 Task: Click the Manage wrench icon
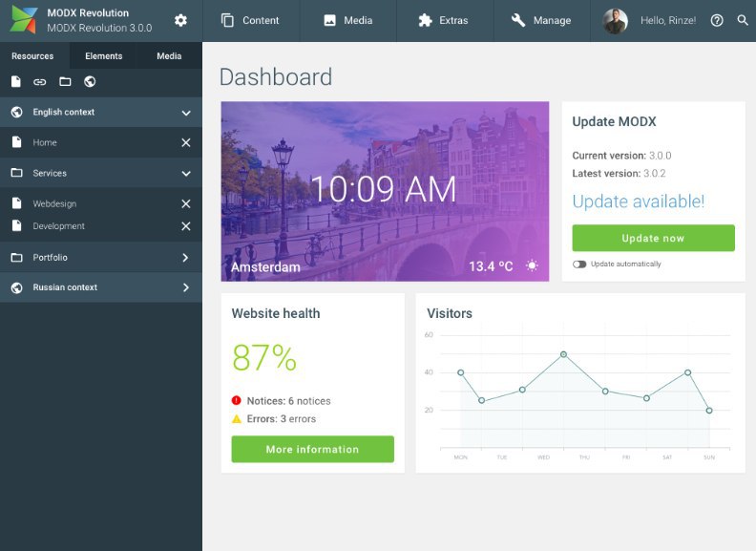518,20
